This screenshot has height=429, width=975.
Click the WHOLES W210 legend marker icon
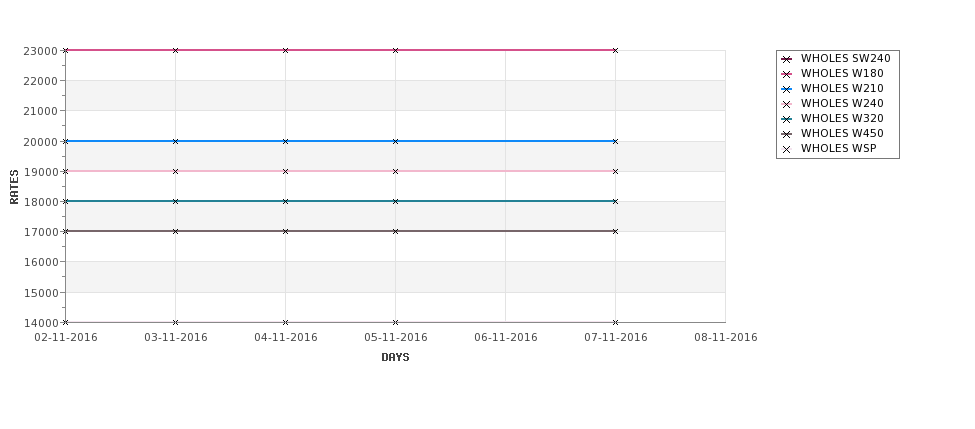click(x=787, y=89)
